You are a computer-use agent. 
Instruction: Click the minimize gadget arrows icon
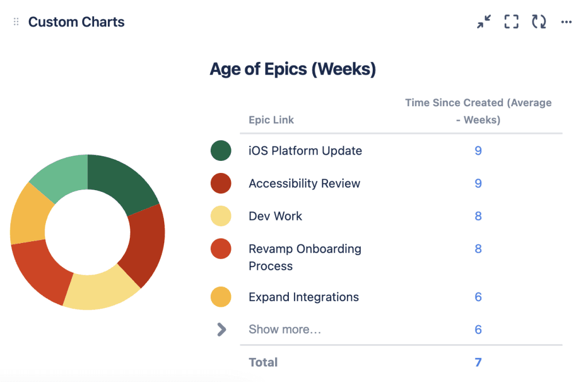[484, 22]
